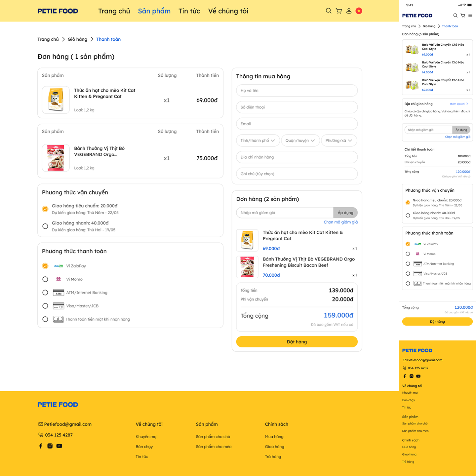476x476 pixels.
Task: Open Instagram from the desktop footer
Action: pos(50,446)
